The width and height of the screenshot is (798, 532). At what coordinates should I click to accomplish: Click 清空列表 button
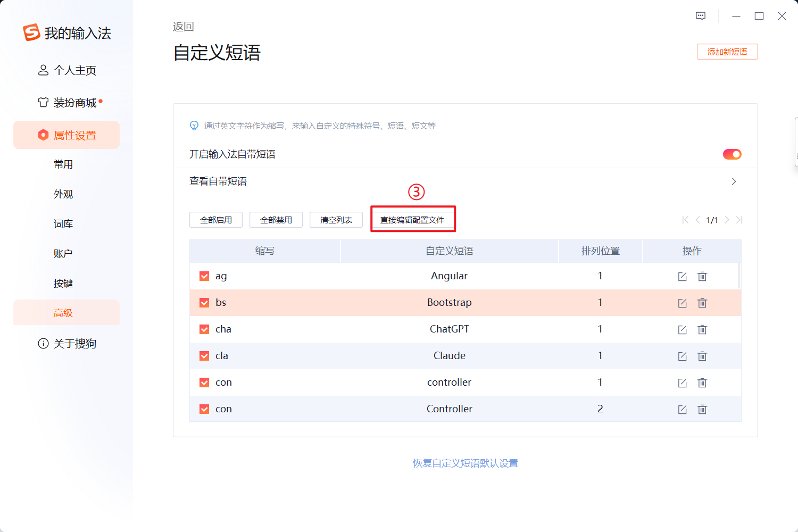pyautogui.click(x=336, y=220)
